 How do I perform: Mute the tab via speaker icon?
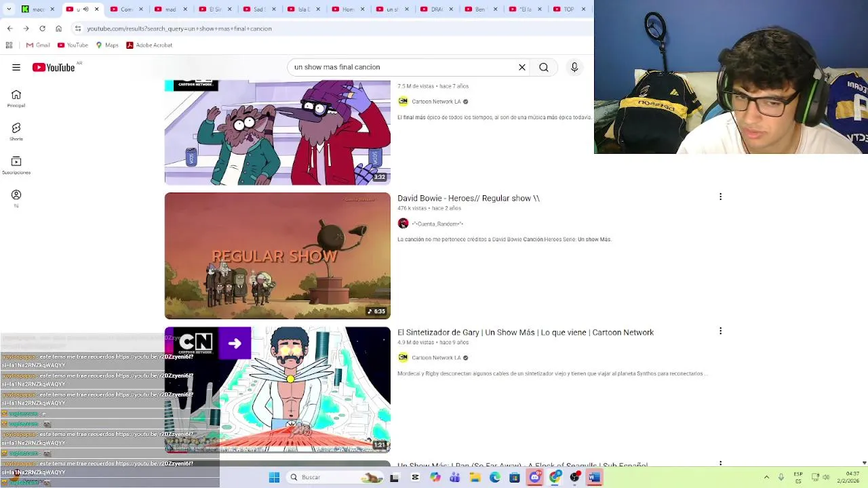coord(85,9)
